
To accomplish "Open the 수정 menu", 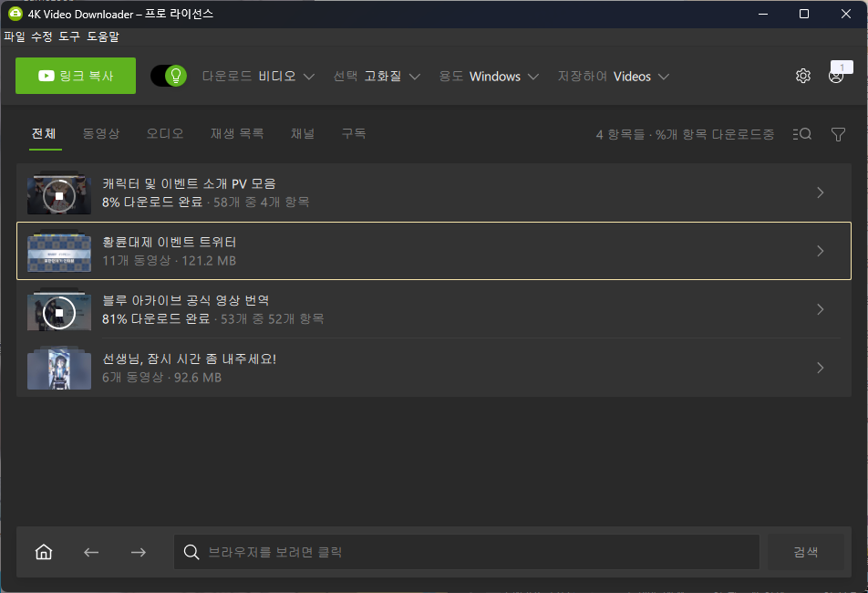I will (42, 36).
